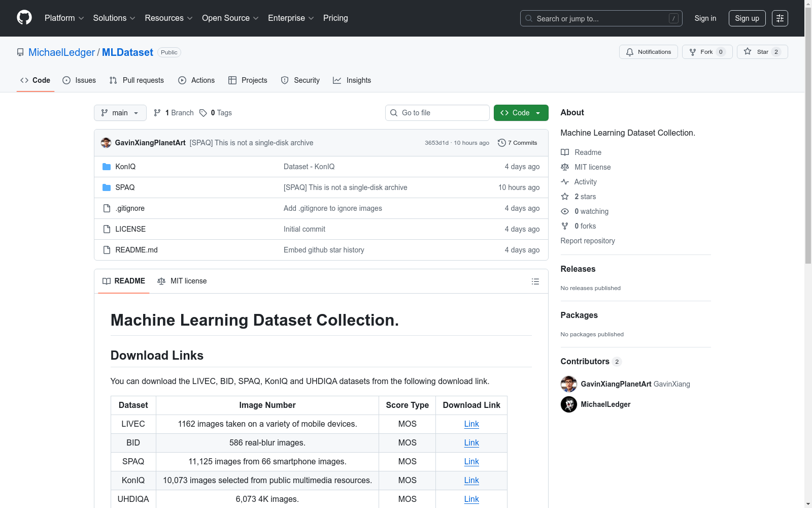Switch to the MIT license tab

(182, 281)
